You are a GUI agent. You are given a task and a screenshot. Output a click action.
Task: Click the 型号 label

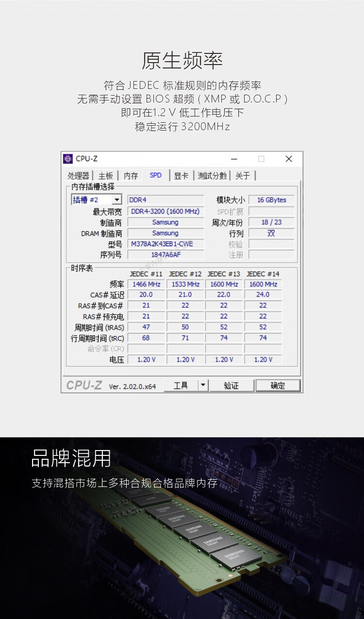(x=115, y=244)
